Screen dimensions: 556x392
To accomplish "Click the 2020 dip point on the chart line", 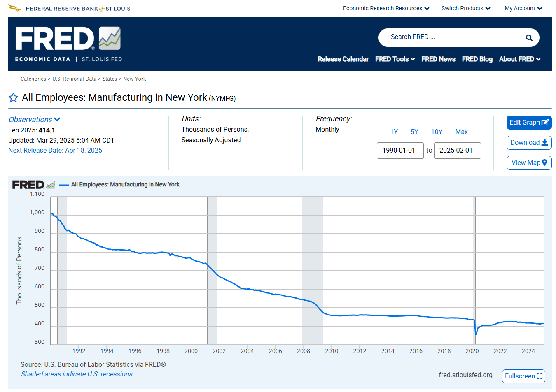I will [x=476, y=334].
